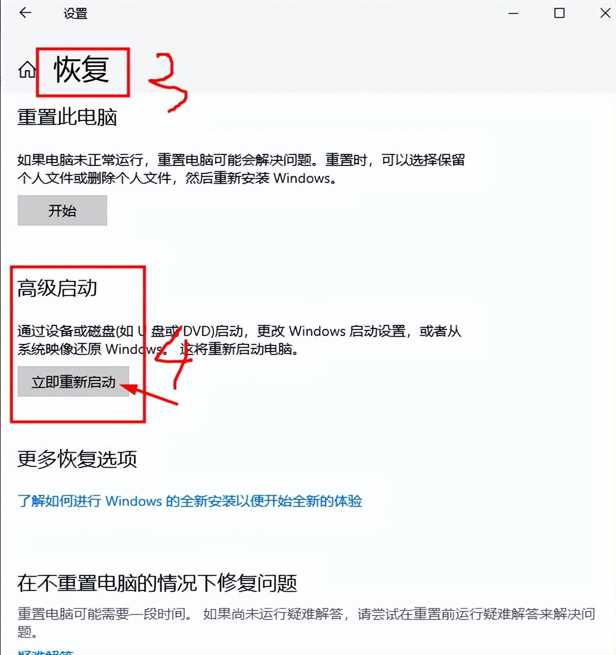Click the troubleshooter description paragraph
The image size is (616, 655).
[x=307, y=622]
